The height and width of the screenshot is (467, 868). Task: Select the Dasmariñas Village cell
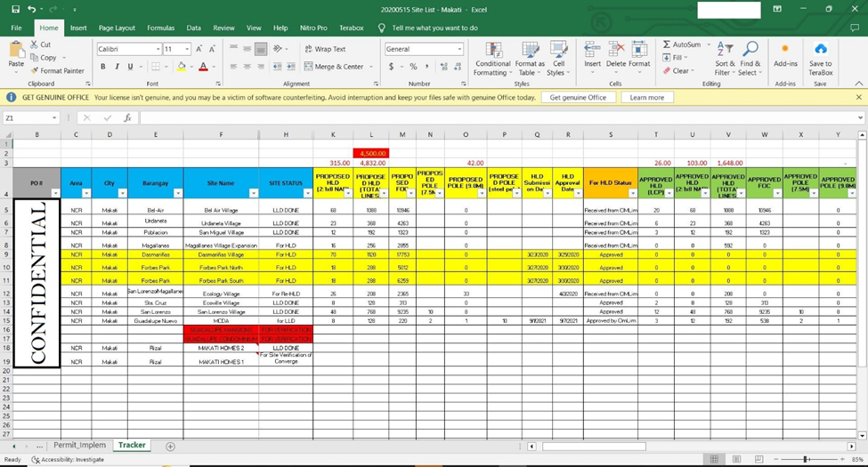(221, 254)
